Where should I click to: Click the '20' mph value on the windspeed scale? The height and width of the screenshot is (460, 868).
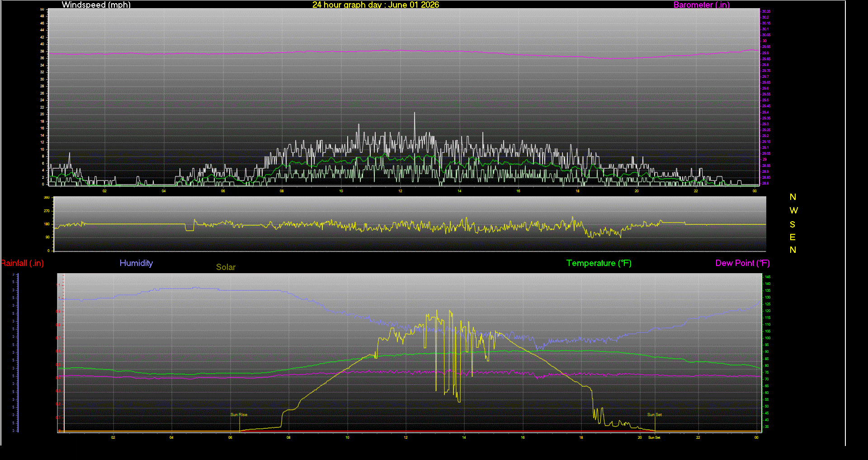pos(42,114)
